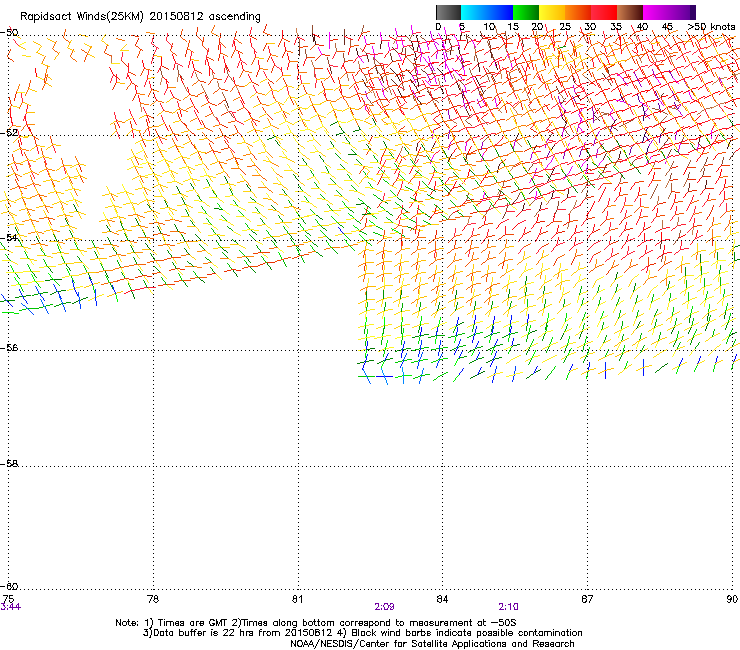Image resolution: width=740 pixels, height=650 pixels.
Task: Click the cyan-blue 5-15 knots legend segment
Action: pyautogui.click(x=487, y=12)
